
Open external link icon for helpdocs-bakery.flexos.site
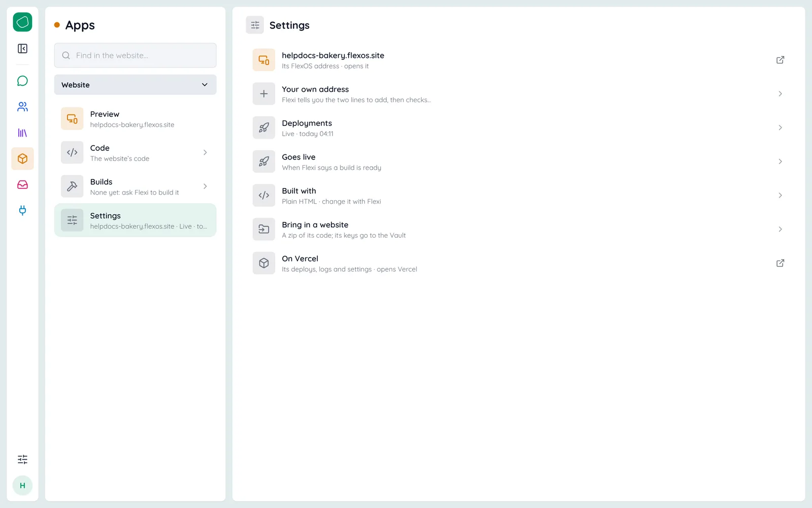[780, 60]
